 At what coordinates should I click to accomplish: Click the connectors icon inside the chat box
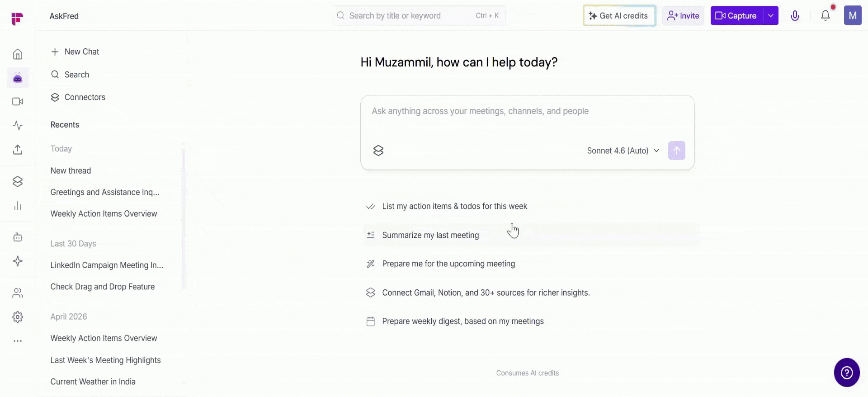[378, 151]
